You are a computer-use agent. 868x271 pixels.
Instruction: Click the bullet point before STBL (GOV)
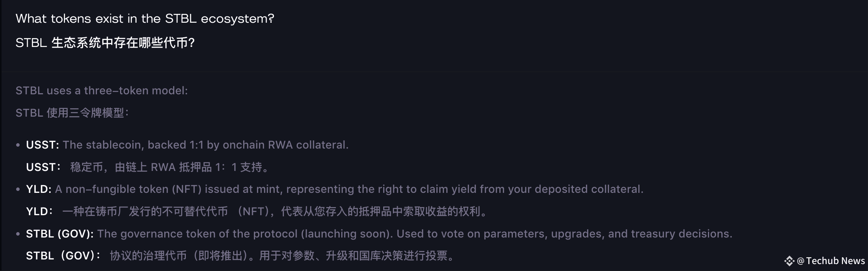[x=18, y=234]
